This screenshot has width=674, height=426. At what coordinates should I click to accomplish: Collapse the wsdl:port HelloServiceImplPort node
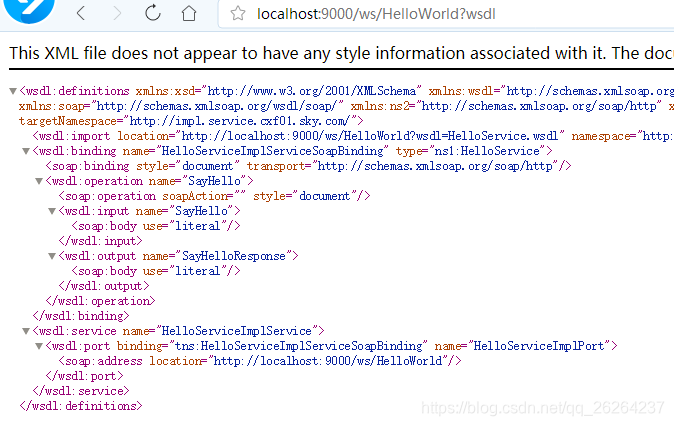click(x=39, y=346)
